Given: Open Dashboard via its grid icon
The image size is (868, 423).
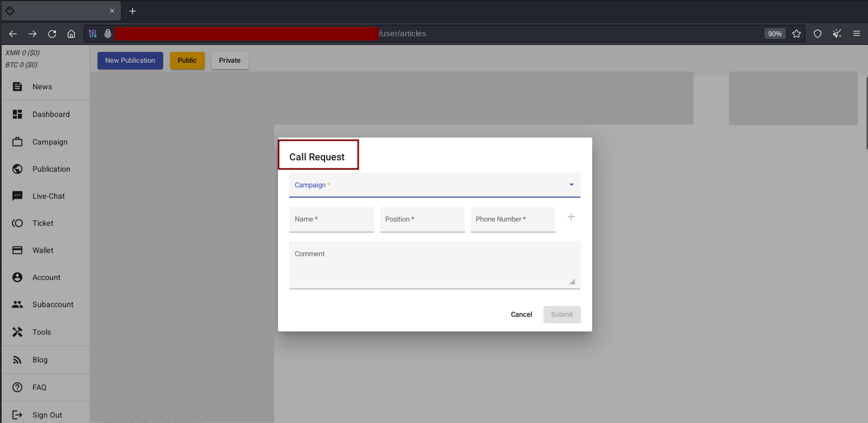Looking at the screenshot, I should point(17,115).
